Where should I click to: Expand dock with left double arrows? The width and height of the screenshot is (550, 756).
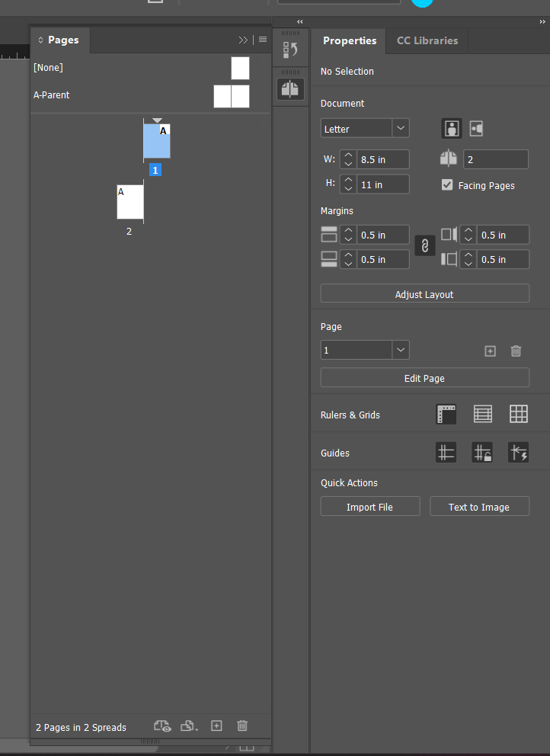pos(300,21)
